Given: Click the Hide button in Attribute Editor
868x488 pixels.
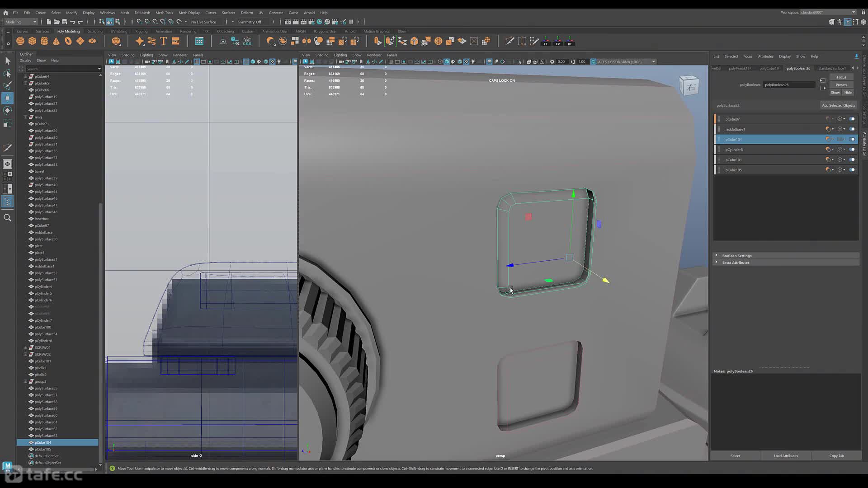Looking at the screenshot, I should [x=848, y=93].
